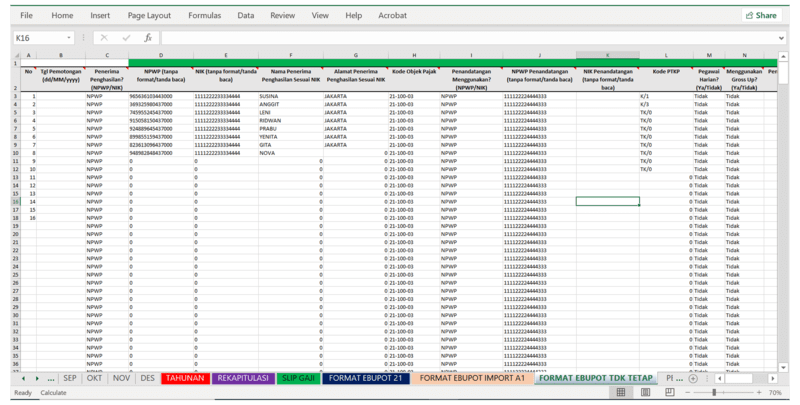Open the Review ribbon tab
800x405 pixels.
tap(283, 15)
